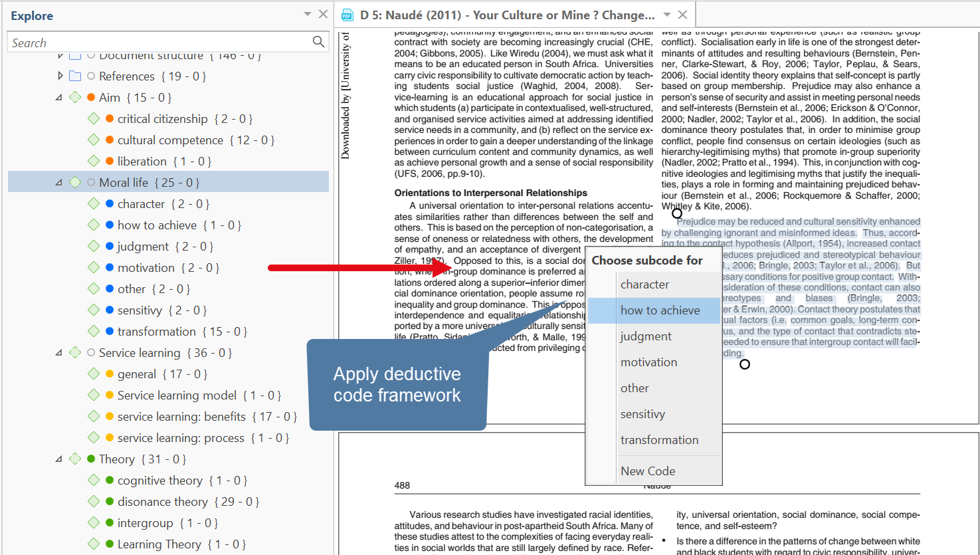Click the diamond icon beside disonance theory
Viewport: 980px width, 555px height.
coord(94,502)
